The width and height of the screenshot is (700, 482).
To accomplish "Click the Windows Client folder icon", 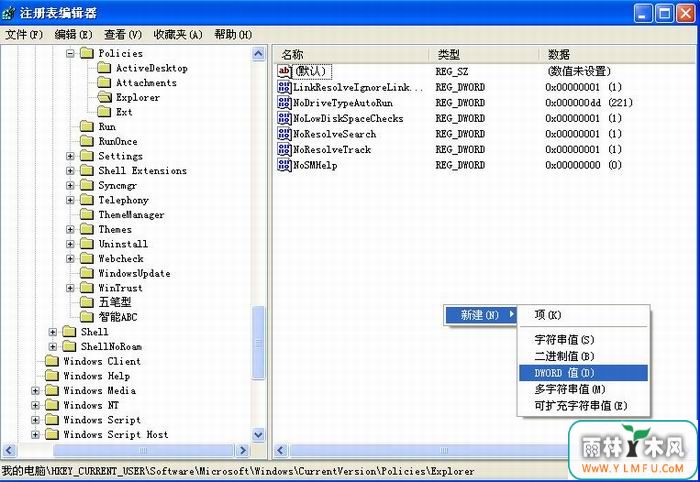I will coord(52,361).
